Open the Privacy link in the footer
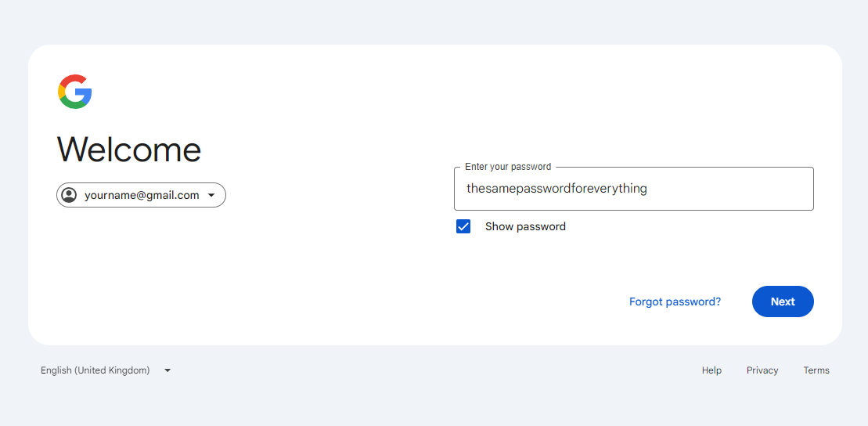The width and height of the screenshot is (868, 426). point(762,370)
